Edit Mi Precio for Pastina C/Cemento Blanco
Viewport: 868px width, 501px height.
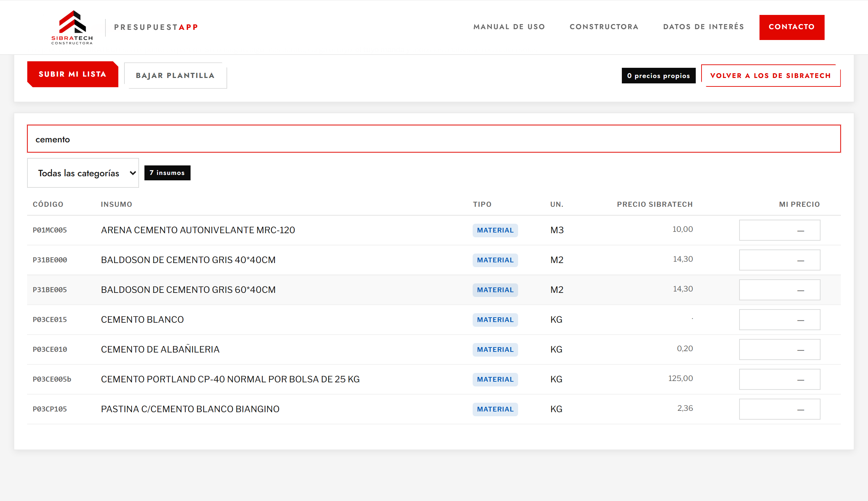pos(780,409)
